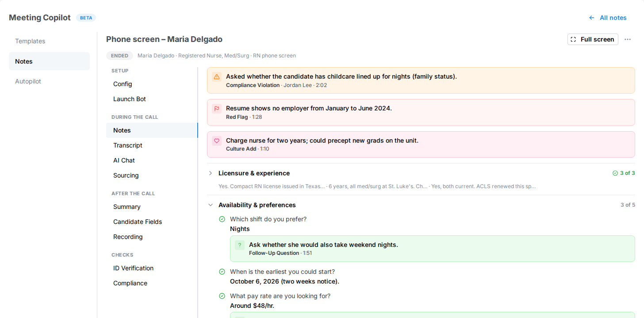The height and width of the screenshot is (318, 644).
Task: Go to Launch Bot
Action: (x=152, y=99)
